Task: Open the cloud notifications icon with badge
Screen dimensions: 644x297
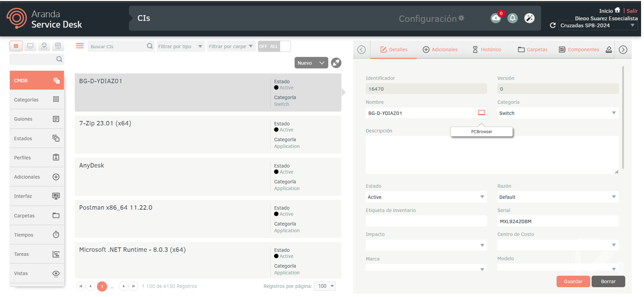Action: [496, 18]
